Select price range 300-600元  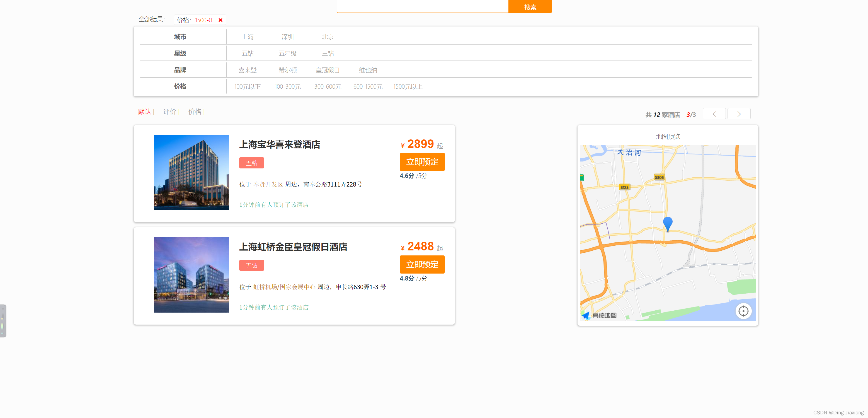pos(328,87)
